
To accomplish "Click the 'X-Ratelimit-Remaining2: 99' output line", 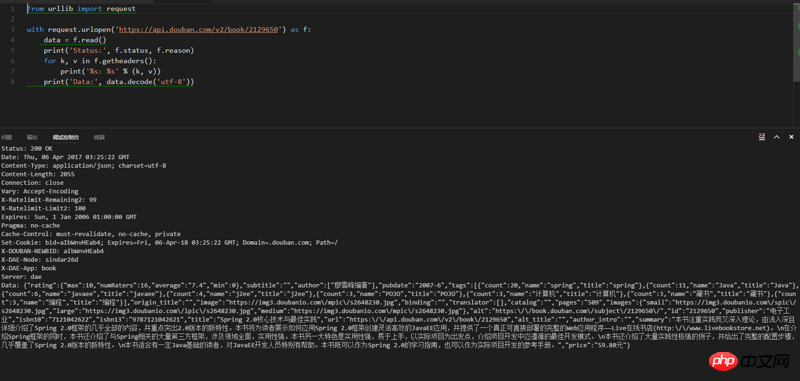I will tap(48, 200).
